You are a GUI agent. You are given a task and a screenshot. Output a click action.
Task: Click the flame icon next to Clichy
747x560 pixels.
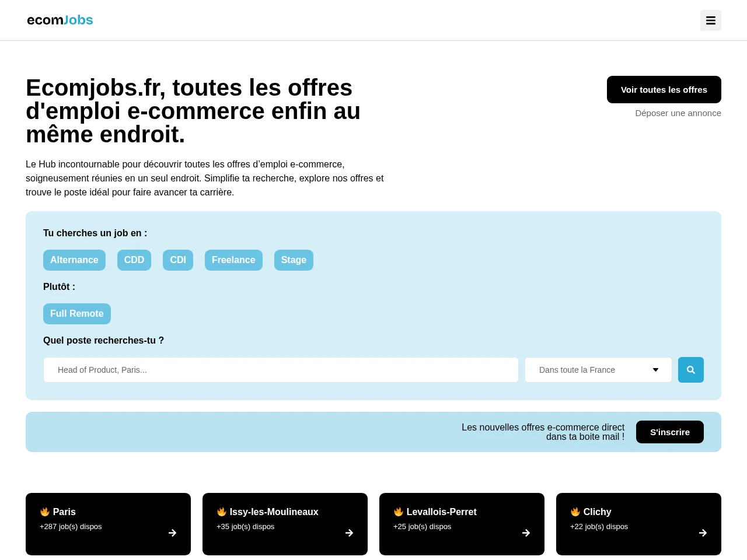[x=575, y=512]
